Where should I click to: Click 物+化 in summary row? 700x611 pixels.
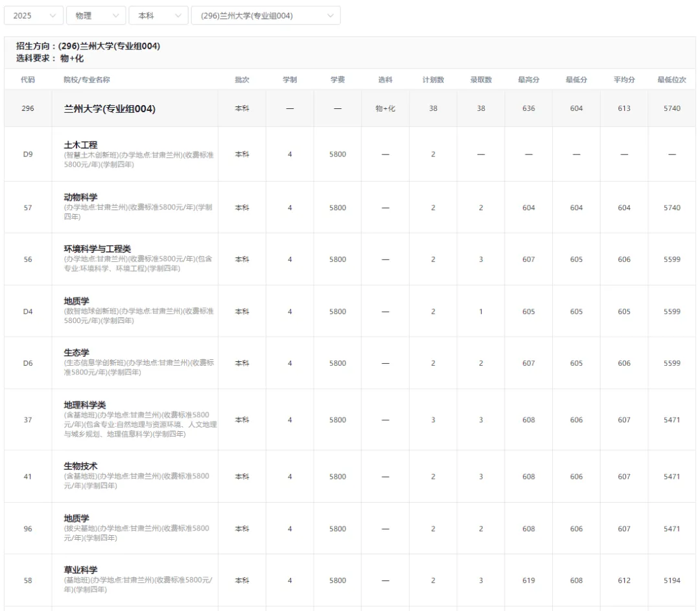385,108
